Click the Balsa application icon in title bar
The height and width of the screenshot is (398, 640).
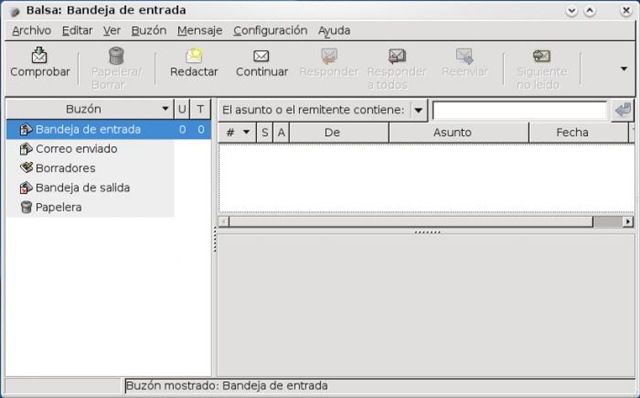[15, 11]
